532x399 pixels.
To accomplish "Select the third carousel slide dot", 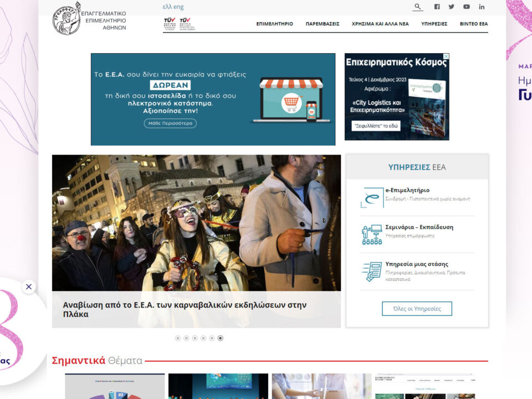I will click(x=195, y=338).
